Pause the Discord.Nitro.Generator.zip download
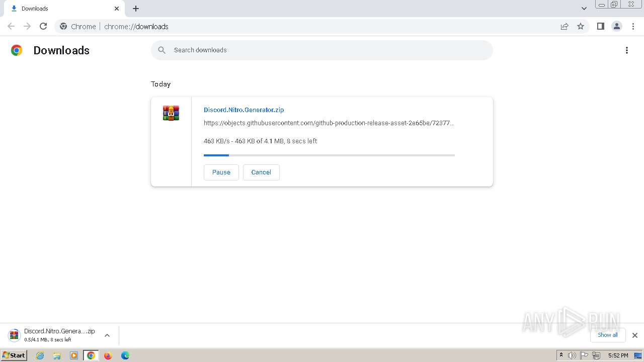The width and height of the screenshot is (644, 362). pyautogui.click(x=221, y=172)
